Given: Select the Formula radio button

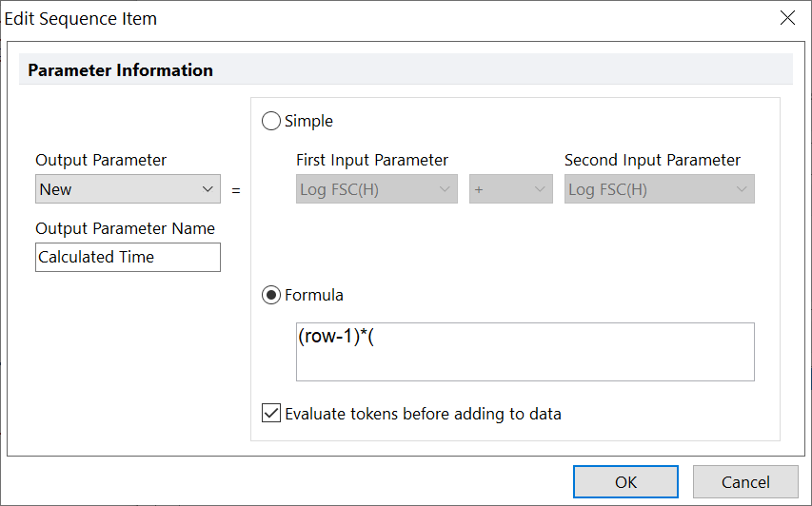Looking at the screenshot, I should 271,295.
